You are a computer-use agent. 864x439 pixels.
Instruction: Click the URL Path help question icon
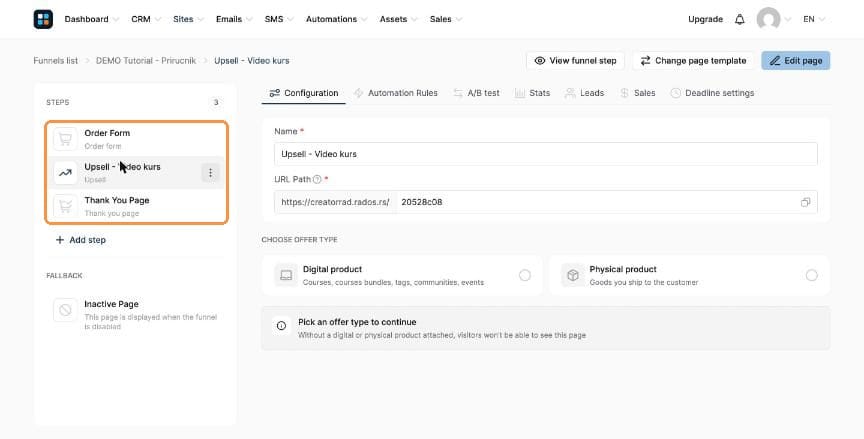(317, 179)
